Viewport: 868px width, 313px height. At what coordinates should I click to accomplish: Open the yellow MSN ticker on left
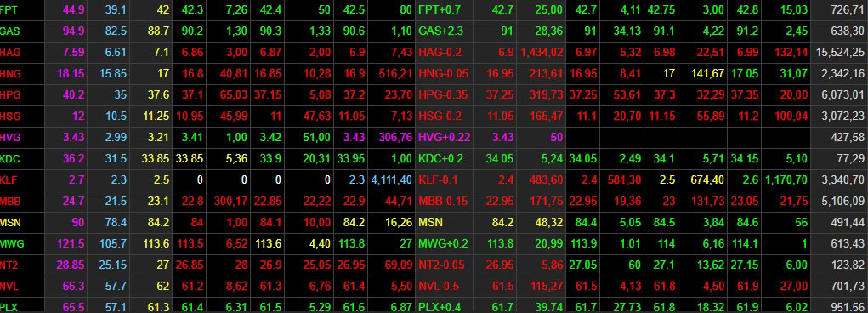(10, 222)
